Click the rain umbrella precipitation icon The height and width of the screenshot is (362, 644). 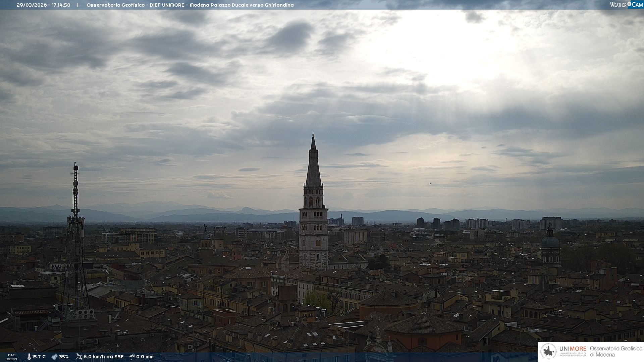click(132, 357)
